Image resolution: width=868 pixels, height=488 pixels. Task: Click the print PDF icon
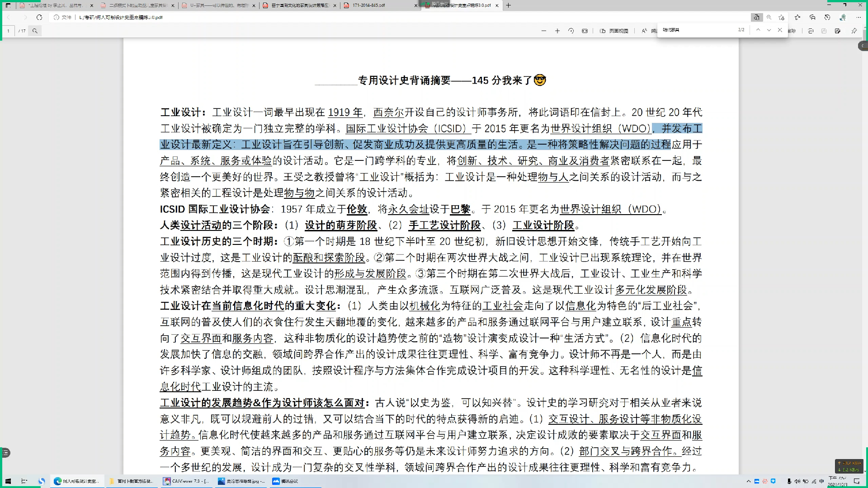[811, 31]
